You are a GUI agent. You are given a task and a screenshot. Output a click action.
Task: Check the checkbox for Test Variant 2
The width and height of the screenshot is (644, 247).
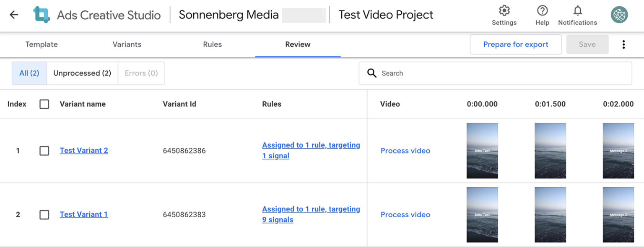(44, 151)
